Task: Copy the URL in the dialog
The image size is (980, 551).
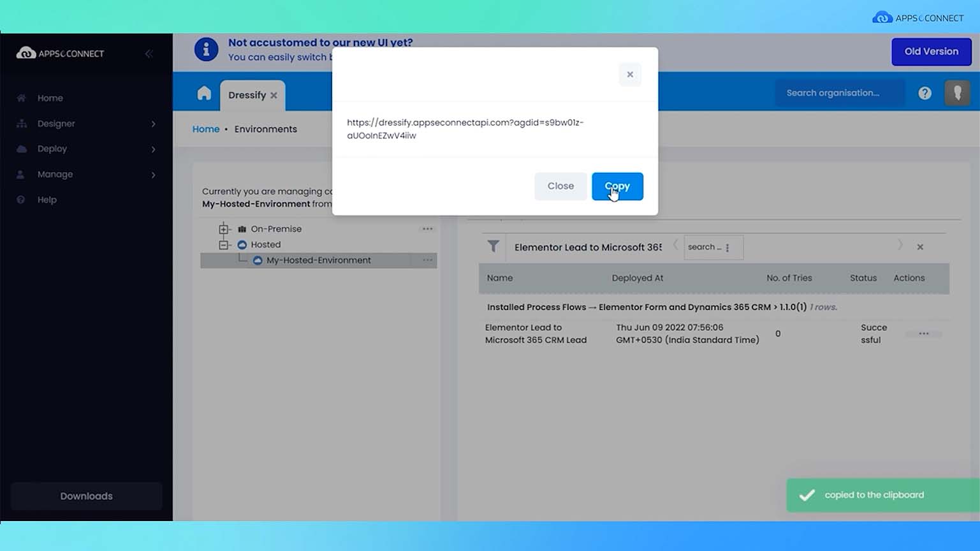Action: 617,186
